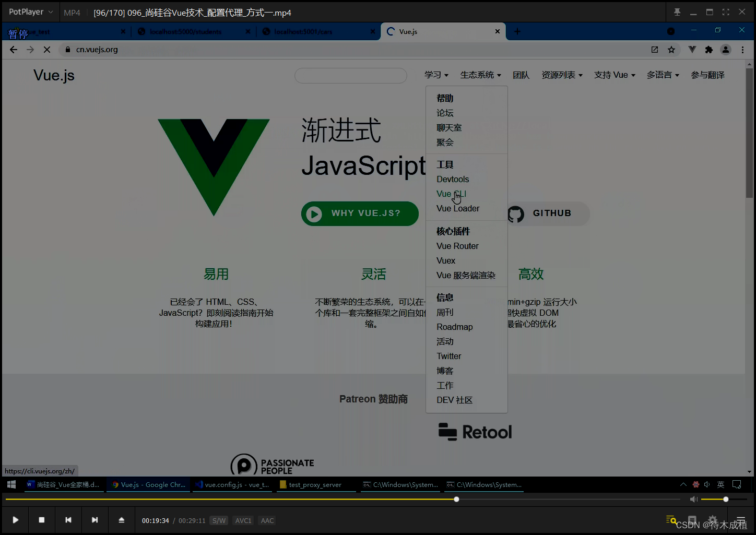This screenshot has width=756, height=535.
Task: Click the AVC1 video codec label
Action: click(x=243, y=520)
